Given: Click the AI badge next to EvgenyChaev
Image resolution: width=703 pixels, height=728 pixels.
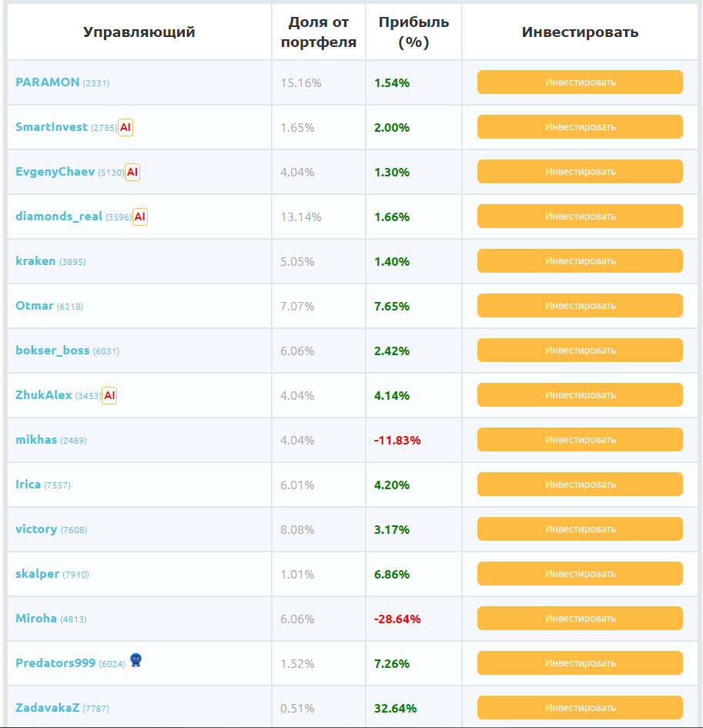Looking at the screenshot, I should pyautogui.click(x=132, y=172).
